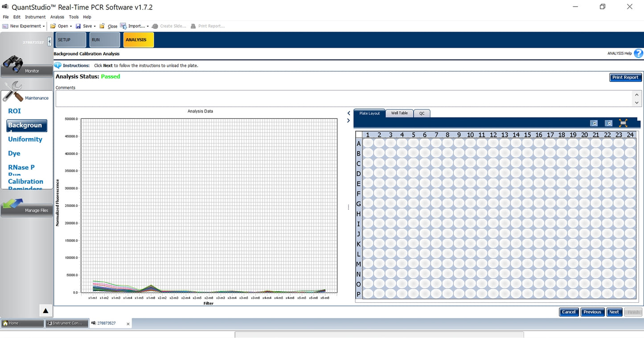
Task: Zoom in on the plate layout
Action: click(x=594, y=123)
